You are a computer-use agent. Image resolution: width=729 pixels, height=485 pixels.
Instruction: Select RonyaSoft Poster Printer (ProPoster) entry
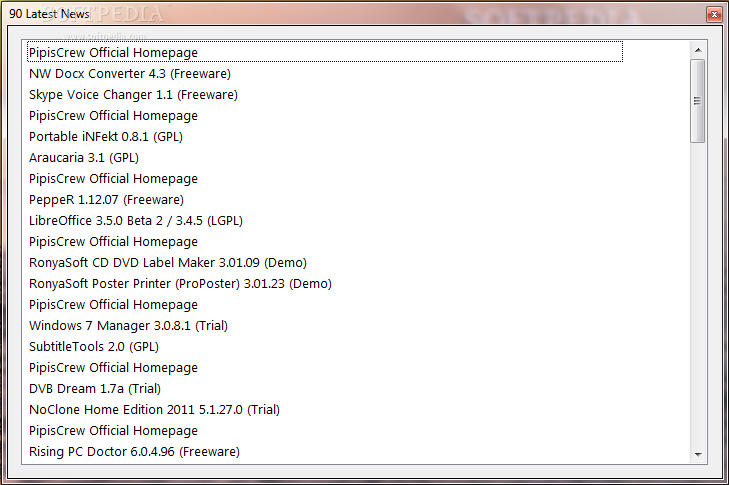click(180, 284)
